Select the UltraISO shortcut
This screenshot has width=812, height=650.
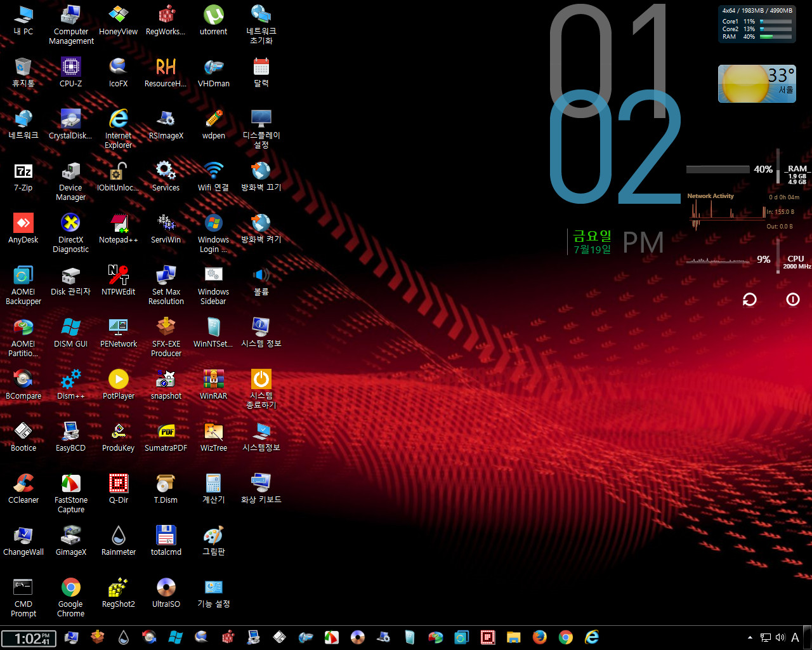coord(166,593)
